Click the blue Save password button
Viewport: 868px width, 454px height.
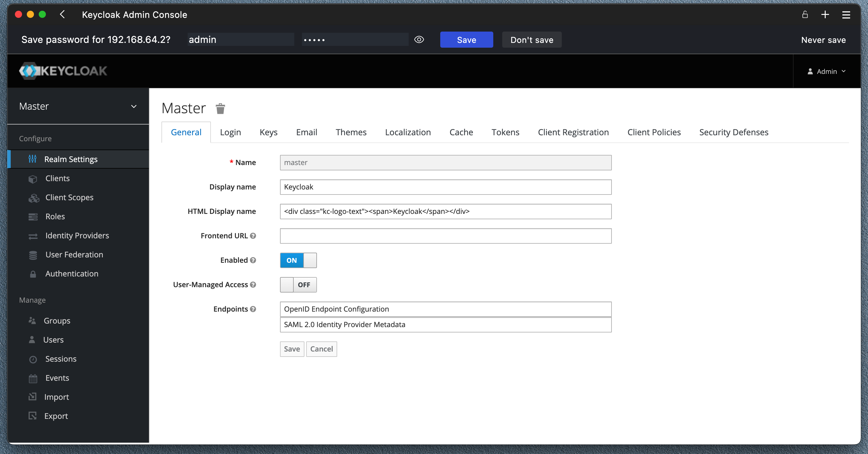[466, 40]
